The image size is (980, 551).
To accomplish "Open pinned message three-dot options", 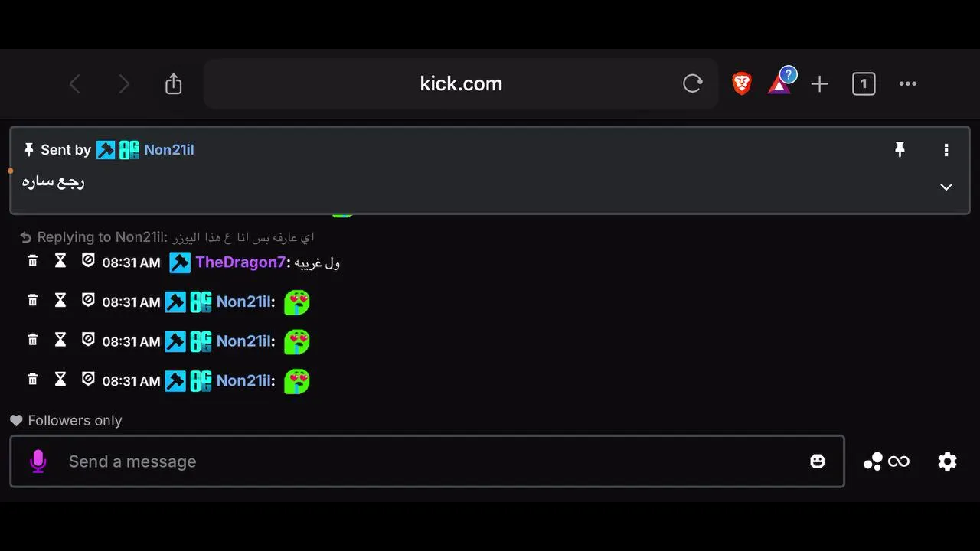I will tap(946, 150).
